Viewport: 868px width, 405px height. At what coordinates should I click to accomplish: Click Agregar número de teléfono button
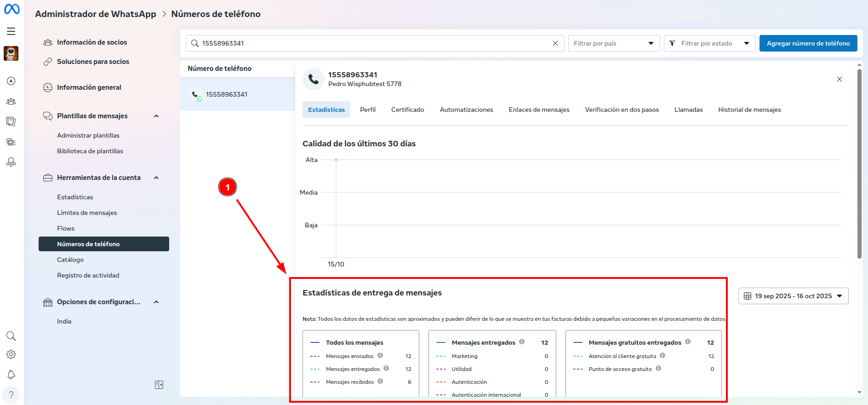[808, 43]
